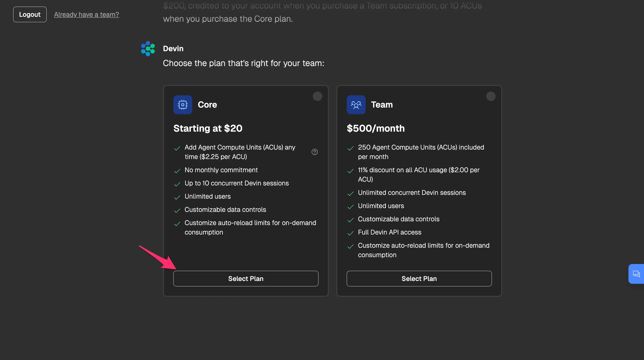Click the ACU help question mark icon
The image size is (644, 360).
point(314,152)
